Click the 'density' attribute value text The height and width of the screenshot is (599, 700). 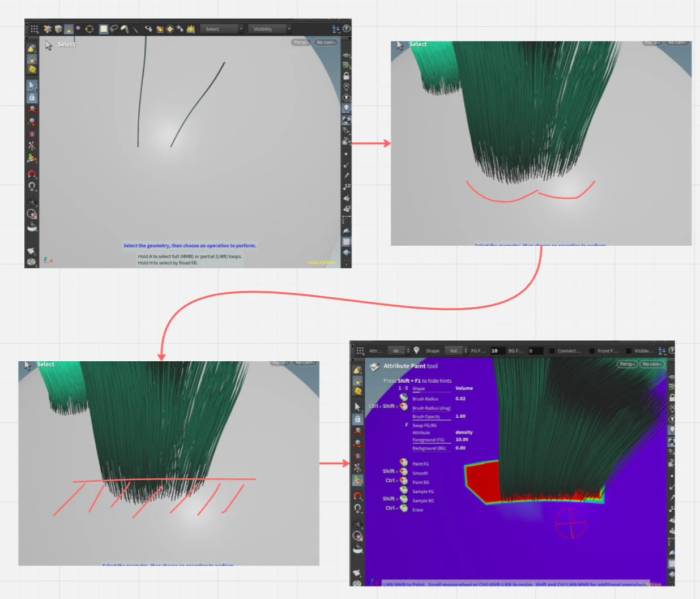click(x=464, y=433)
